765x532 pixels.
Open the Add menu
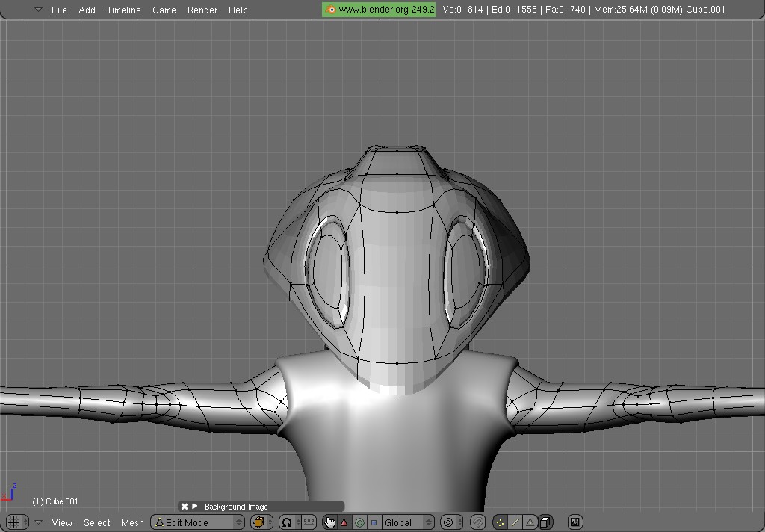coord(87,10)
